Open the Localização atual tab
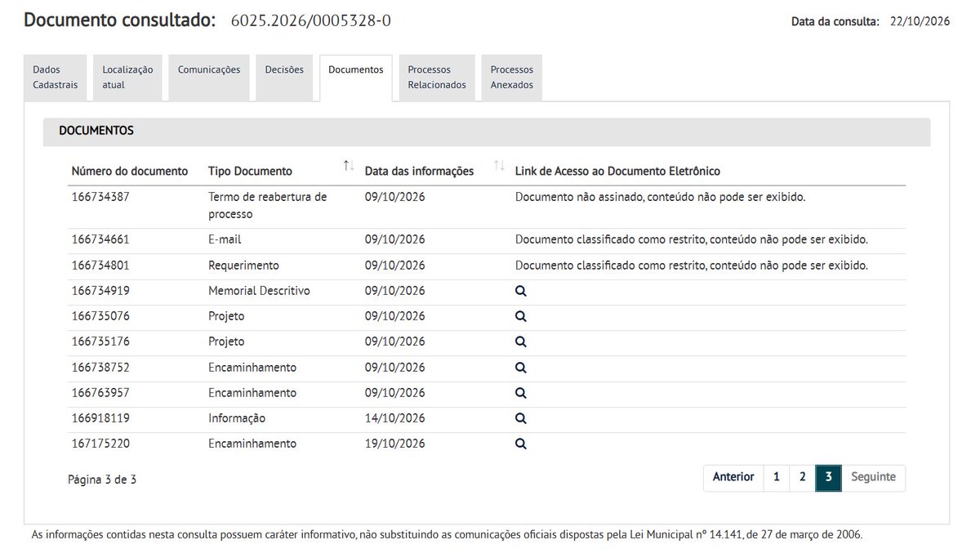 pos(128,78)
